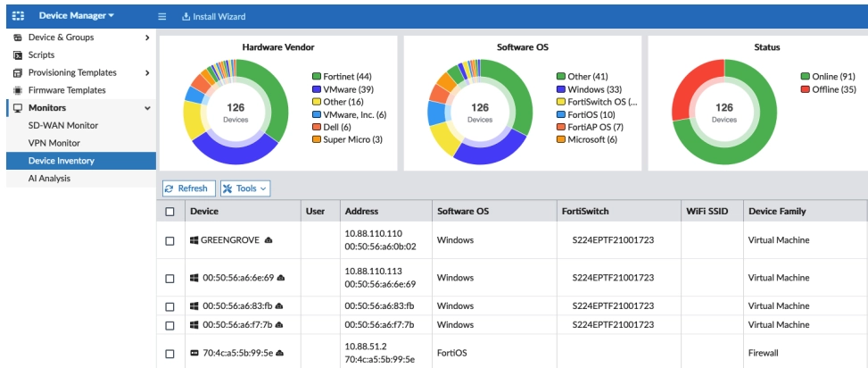Click the Install Wizard download icon
868x368 pixels.
click(x=186, y=17)
